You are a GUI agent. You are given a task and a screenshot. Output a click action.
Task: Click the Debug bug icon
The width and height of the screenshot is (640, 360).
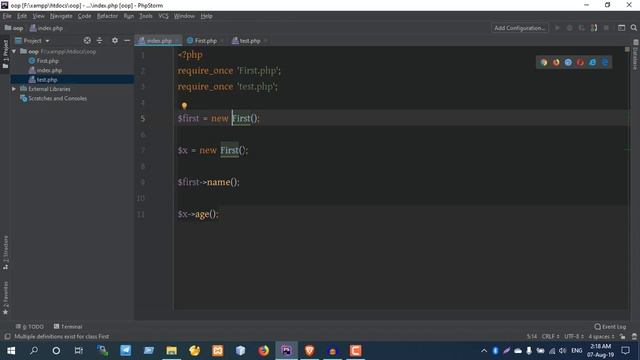click(569, 28)
